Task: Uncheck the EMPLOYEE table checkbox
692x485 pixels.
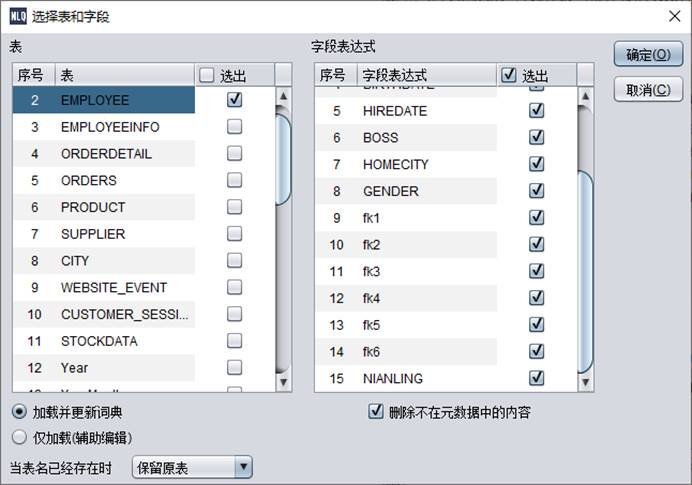Action: pos(235,100)
